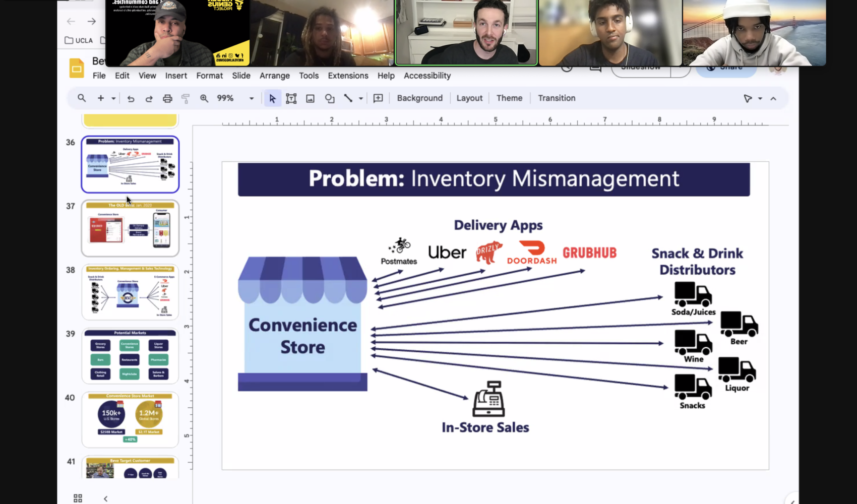Click the Undo arrow in the toolbar
This screenshot has height=504, width=857.
pyautogui.click(x=131, y=99)
